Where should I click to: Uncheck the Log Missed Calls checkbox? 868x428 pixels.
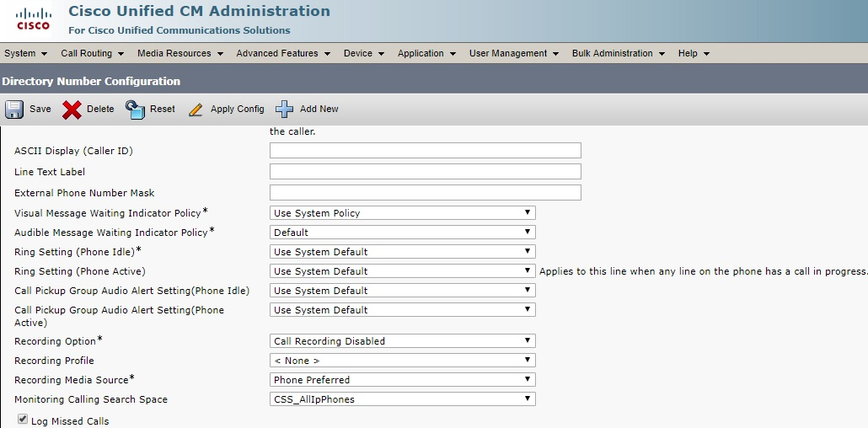point(23,420)
